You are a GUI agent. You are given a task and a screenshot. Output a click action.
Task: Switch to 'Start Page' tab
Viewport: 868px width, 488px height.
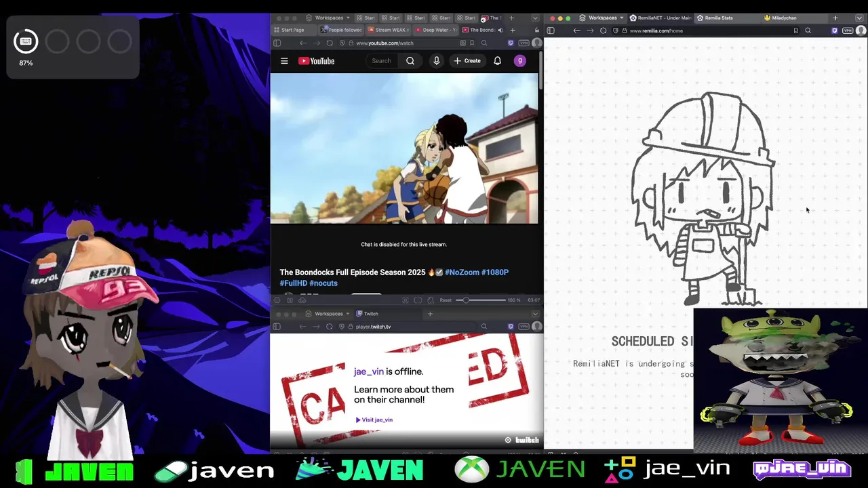coord(293,30)
